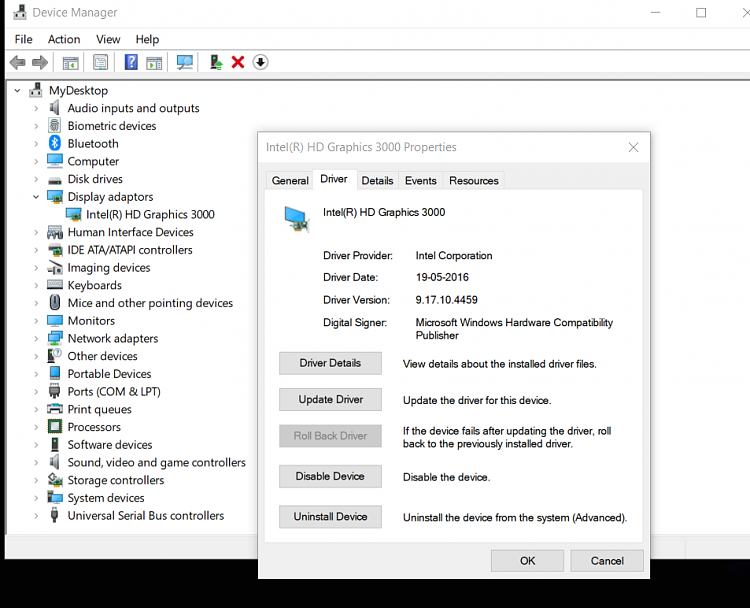Expand the Software devices node

pos(36,444)
